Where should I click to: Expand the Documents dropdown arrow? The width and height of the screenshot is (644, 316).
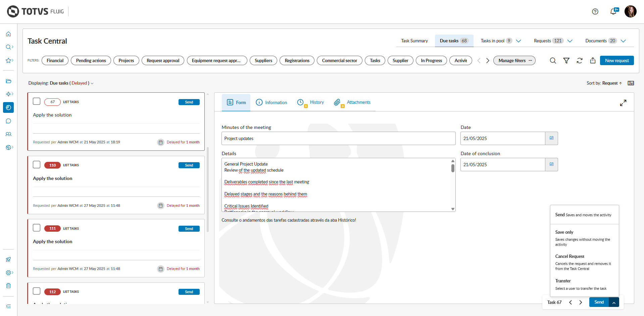pos(624,41)
